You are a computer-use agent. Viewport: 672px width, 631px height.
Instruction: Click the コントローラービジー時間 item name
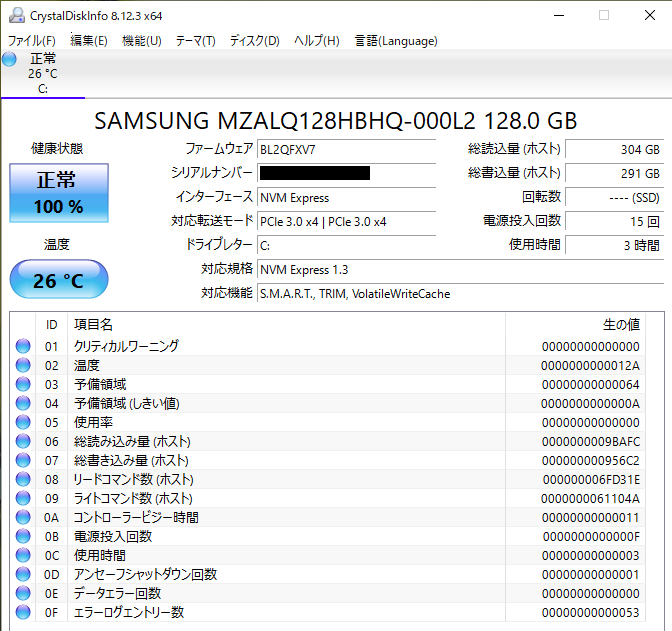136,517
